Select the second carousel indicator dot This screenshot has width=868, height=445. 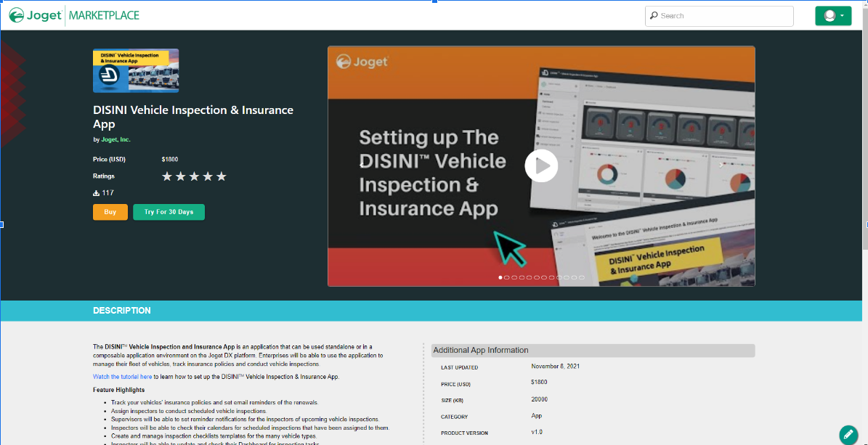pos(507,277)
